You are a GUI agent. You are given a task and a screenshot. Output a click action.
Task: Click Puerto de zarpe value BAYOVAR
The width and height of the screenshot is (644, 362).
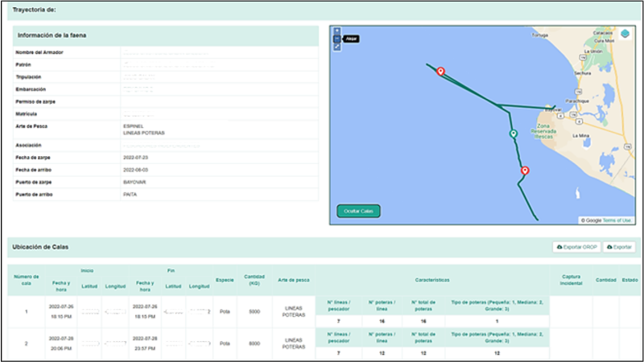(134, 183)
